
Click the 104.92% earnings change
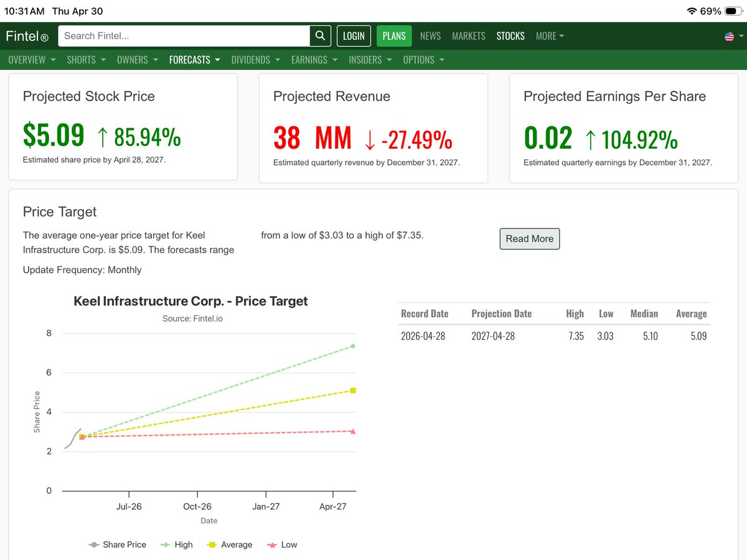click(x=631, y=139)
